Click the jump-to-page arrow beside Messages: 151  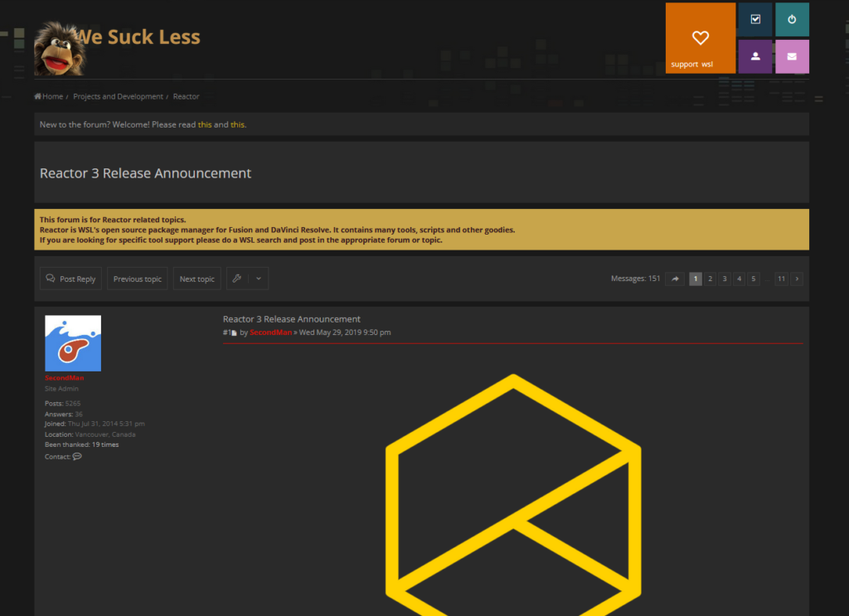[675, 279]
